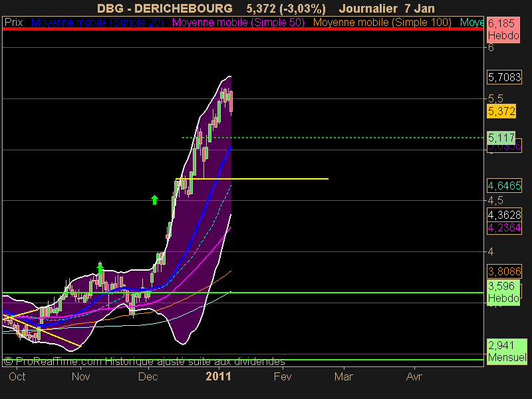Image resolution: width=532 pixels, height=399 pixels.
Task: Click the green "5,117" level label
Action: tap(501, 138)
